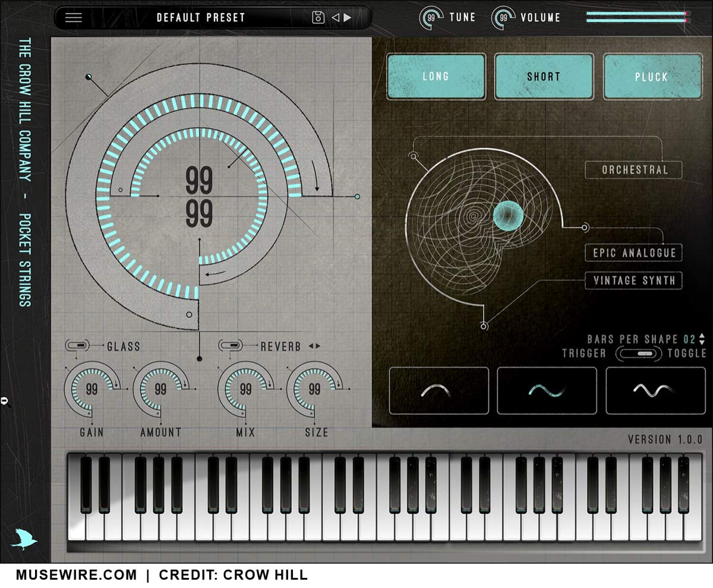
Task: Select the Long articulation
Action: [x=436, y=77]
